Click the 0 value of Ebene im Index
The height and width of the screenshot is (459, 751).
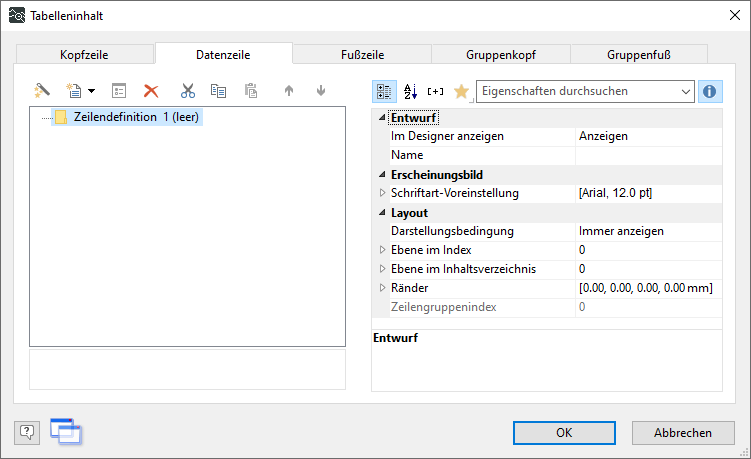coord(649,250)
